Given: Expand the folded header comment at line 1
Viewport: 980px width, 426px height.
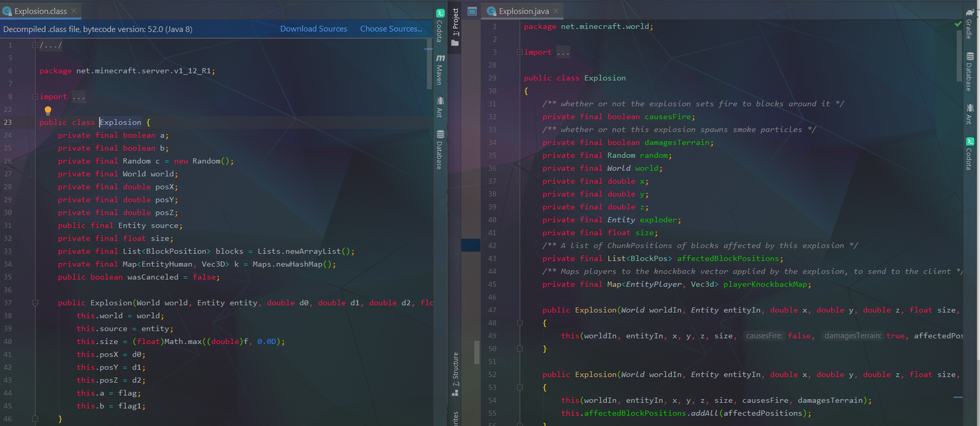Looking at the screenshot, I should click(x=36, y=45).
